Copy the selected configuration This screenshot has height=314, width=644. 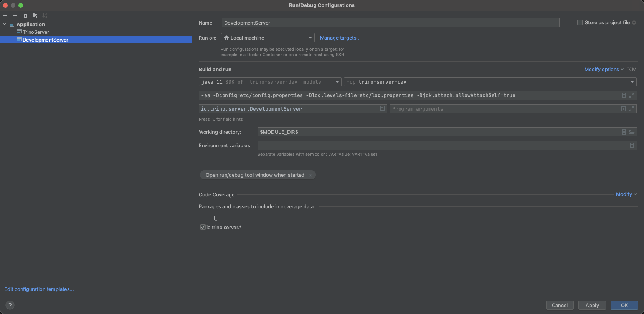pos(25,15)
